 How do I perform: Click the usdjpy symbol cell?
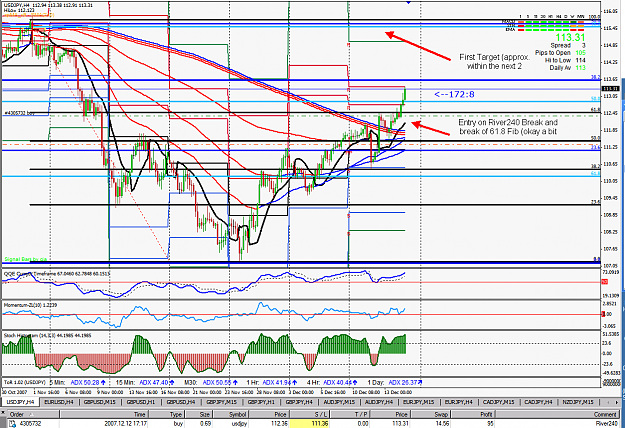point(238,424)
